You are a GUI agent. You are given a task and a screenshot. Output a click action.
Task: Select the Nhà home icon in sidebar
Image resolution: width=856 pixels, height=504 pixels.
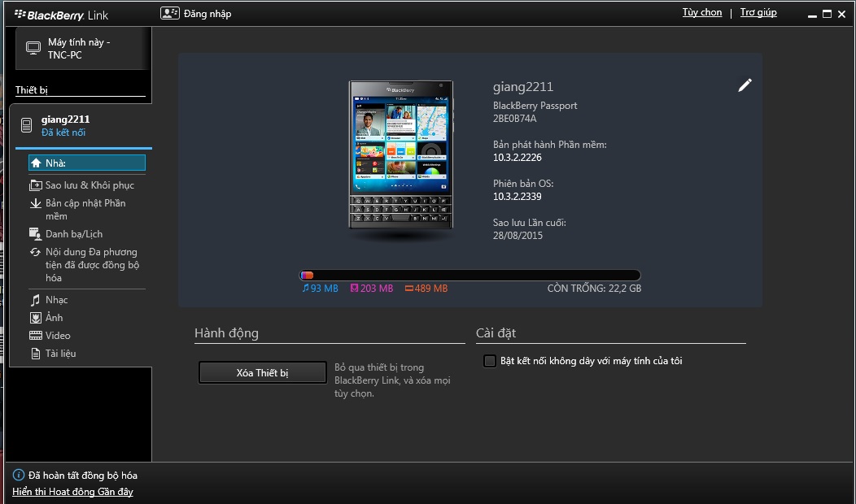tap(36, 163)
